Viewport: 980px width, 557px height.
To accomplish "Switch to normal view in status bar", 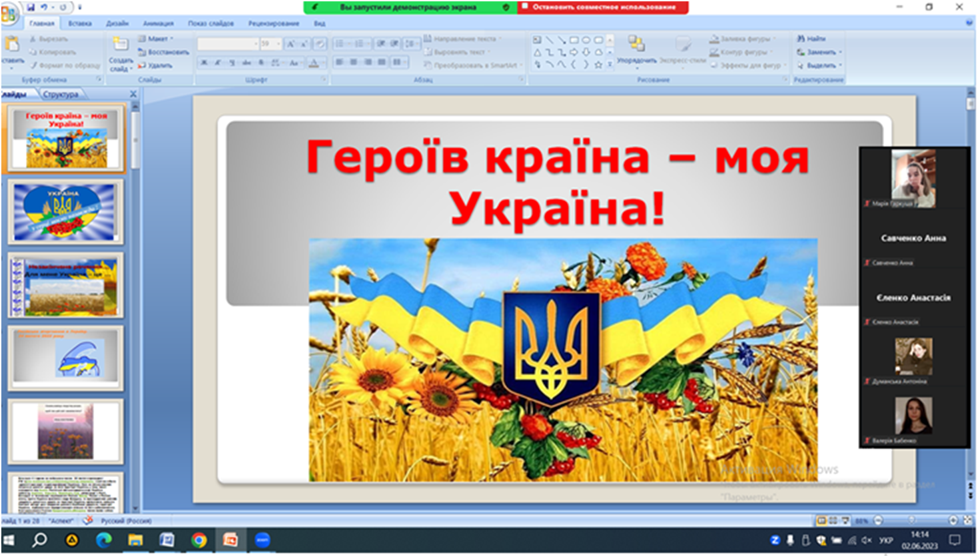I will pyautogui.click(x=821, y=520).
